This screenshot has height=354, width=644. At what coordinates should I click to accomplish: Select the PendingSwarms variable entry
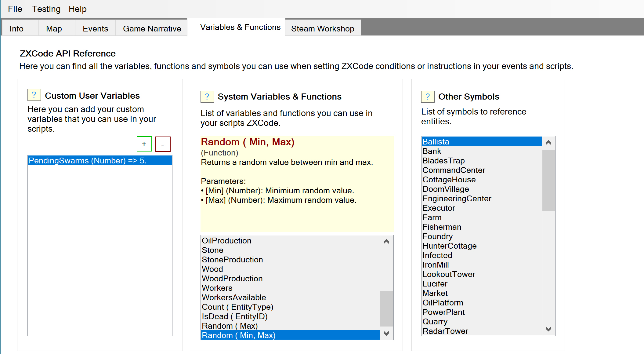point(88,161)
